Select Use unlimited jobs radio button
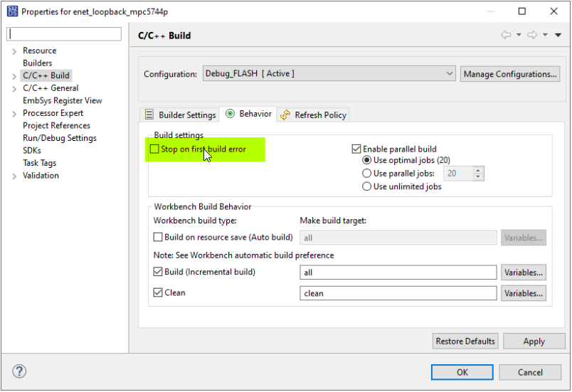This screenshot has width=572, height=392. pos(366,186)
